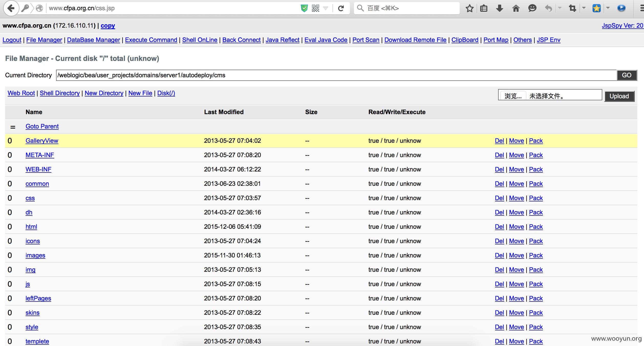Click the copy link beside the IP
The height and width of the screenshot is (346, 644).
point(108,26)
